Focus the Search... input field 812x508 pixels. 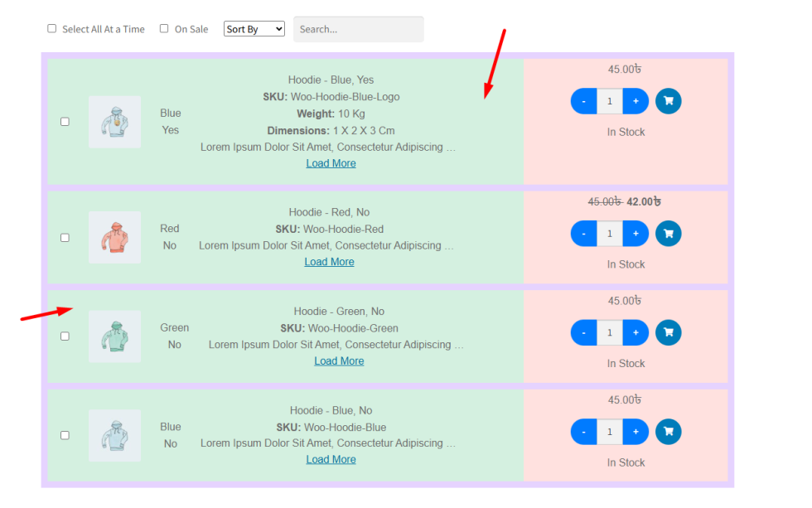tap(358, 29)
